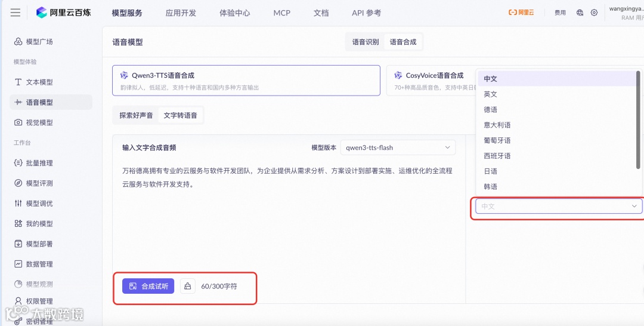This screenshot has height=326, width=644.
Task: Click the 模型广场 sidebar icon
Action: pyautogui.click(x=18, y=42)
